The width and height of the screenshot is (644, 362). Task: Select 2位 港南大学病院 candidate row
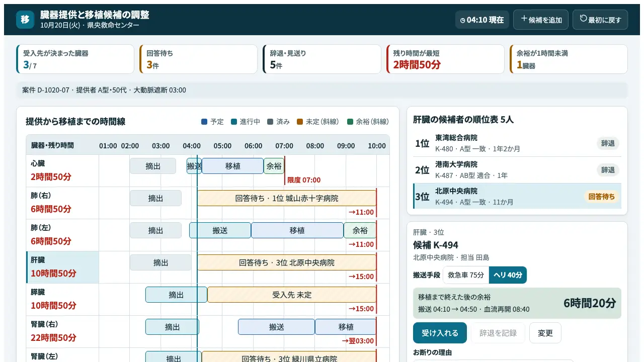point(517,170)
